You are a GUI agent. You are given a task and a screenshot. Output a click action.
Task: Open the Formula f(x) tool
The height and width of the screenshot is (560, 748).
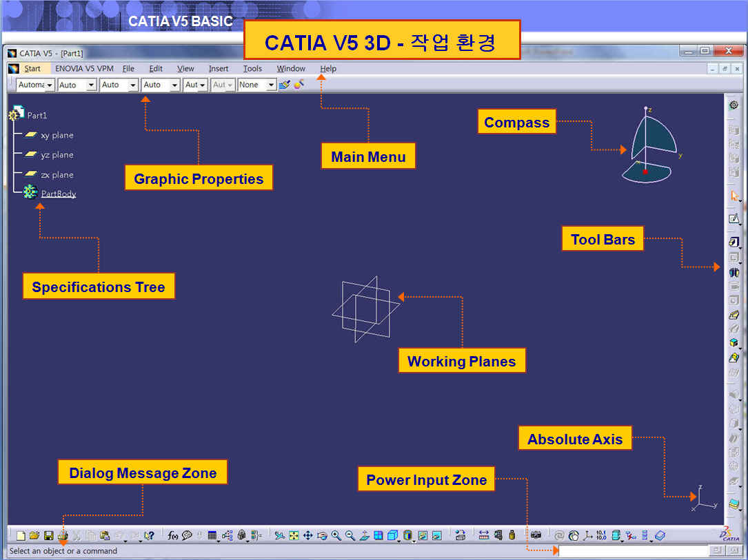click(x=173, y=535)
